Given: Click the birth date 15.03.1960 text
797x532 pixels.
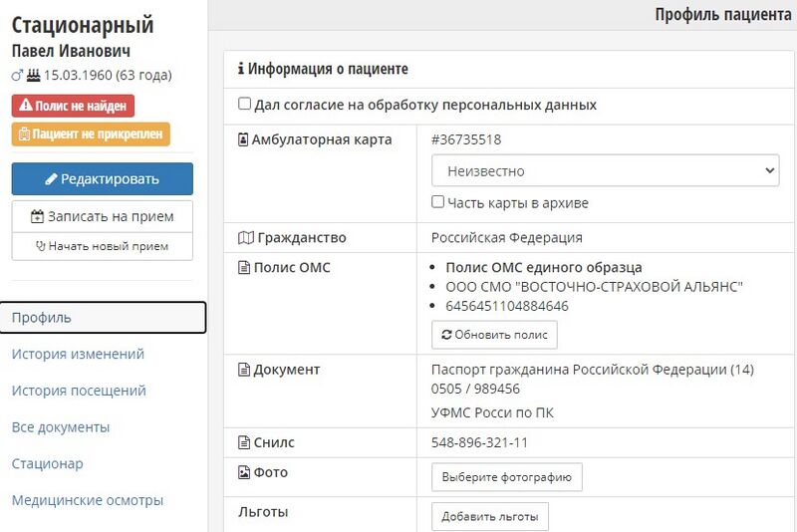Looking at the screenshot, I should pyautogui.click(x=78, y=75).
